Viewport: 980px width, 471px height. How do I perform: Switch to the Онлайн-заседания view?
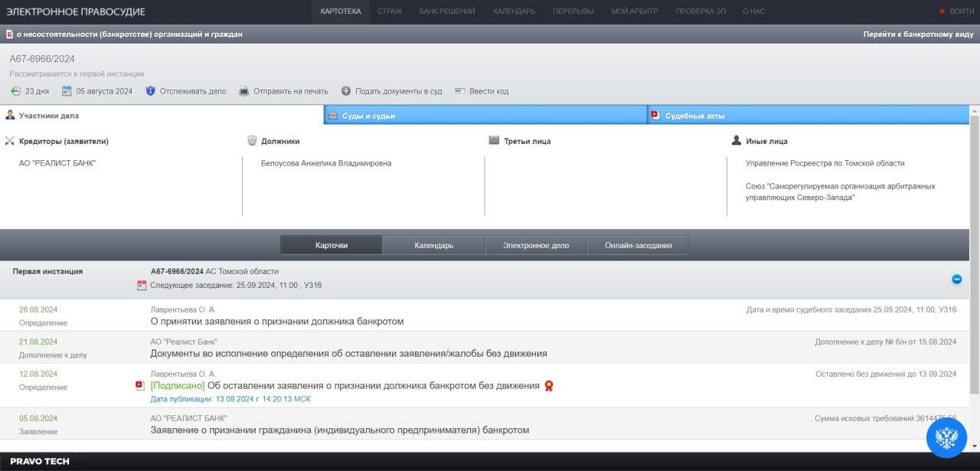coord(638,245)
